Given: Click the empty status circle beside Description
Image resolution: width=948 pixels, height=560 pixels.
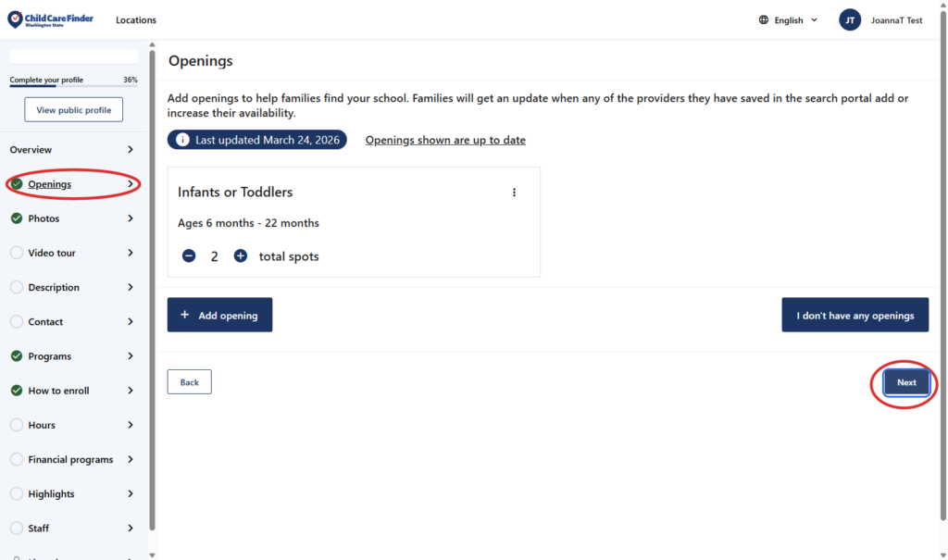Looking at the screenshot, I should tap(17, 287).
